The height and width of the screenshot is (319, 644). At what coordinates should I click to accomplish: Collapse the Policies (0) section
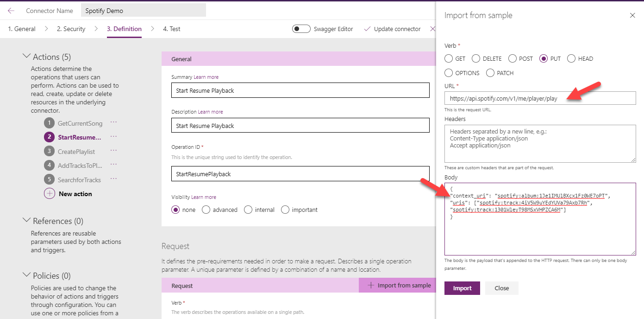click(26, 275)
